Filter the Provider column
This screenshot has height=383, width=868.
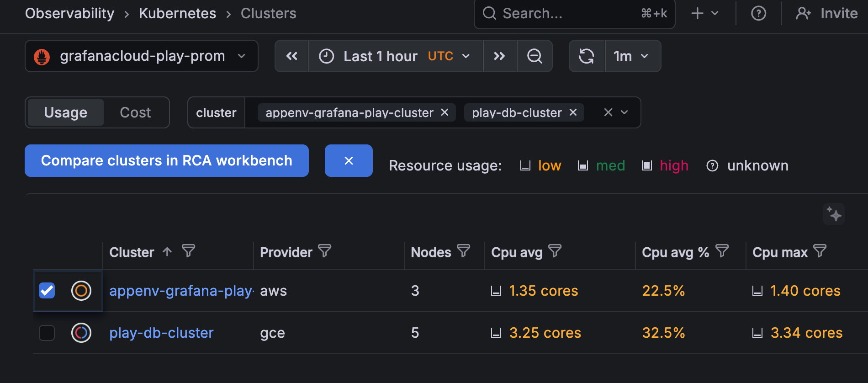pos(324,251)
